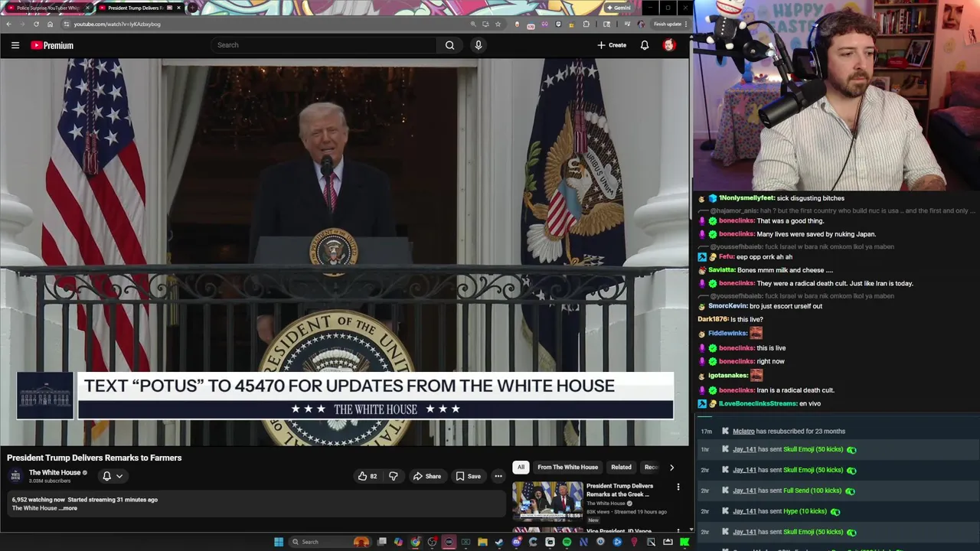The image size is (980, 551).
Task: Open Chrome from the taskbar
Action: click(x=415, y=542)
